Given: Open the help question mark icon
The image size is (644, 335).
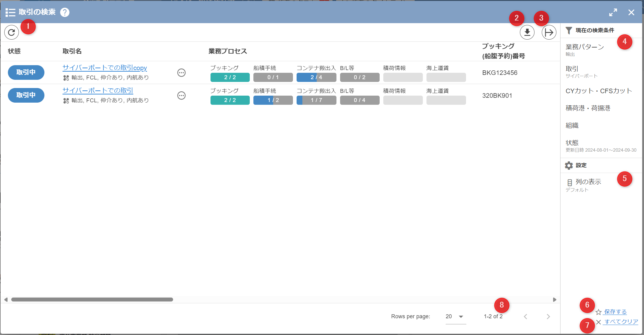Looking at the screenshot, I should click(65, 12).
